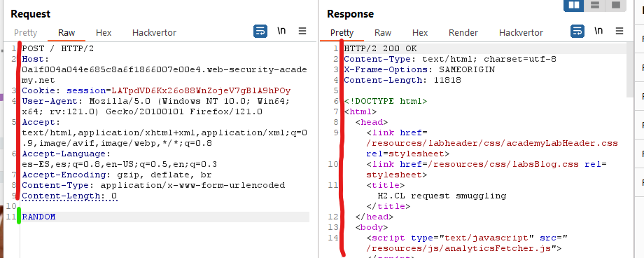Viewport: 644px width, 258px height.
Task: Click the POST / HTTP/2 request line
Action: tap(58, 48)
